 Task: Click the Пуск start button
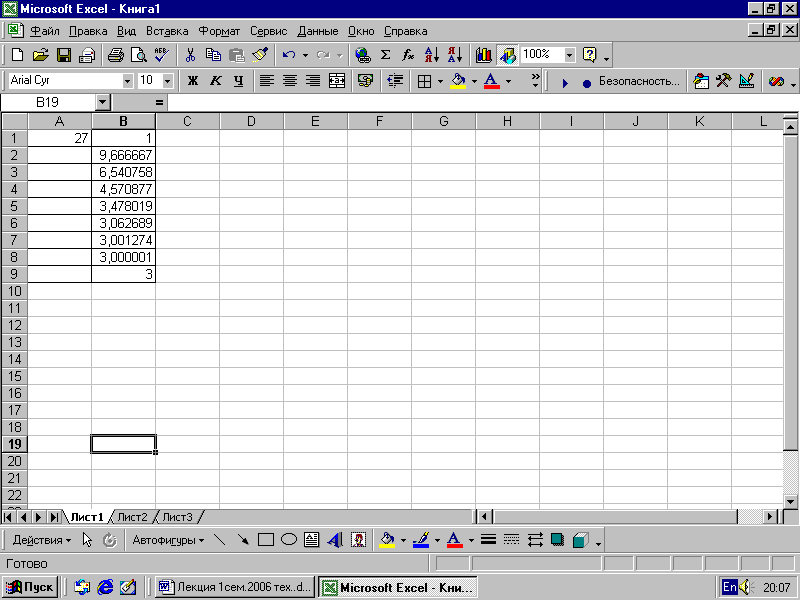pyautogui.click(x=31, y=587)
